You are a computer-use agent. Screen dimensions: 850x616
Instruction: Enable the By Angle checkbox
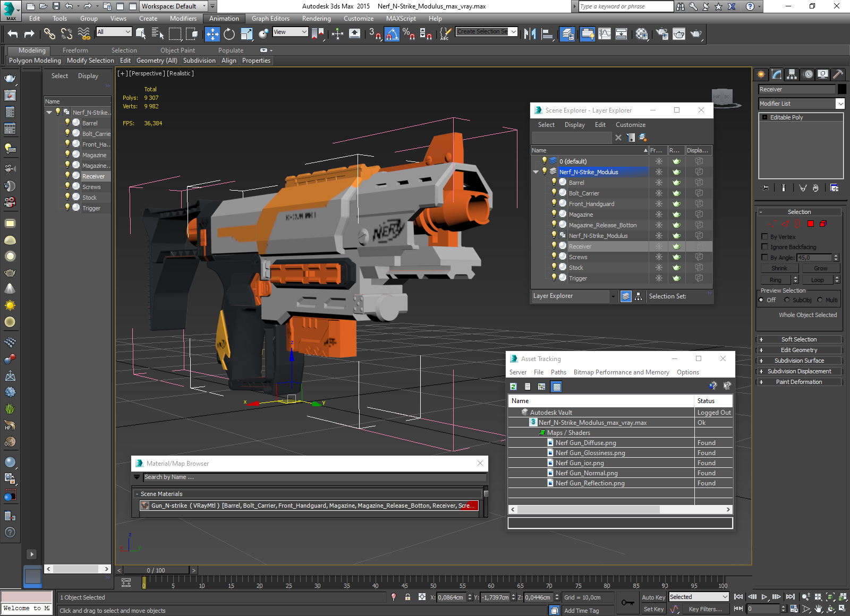[765, 258]
